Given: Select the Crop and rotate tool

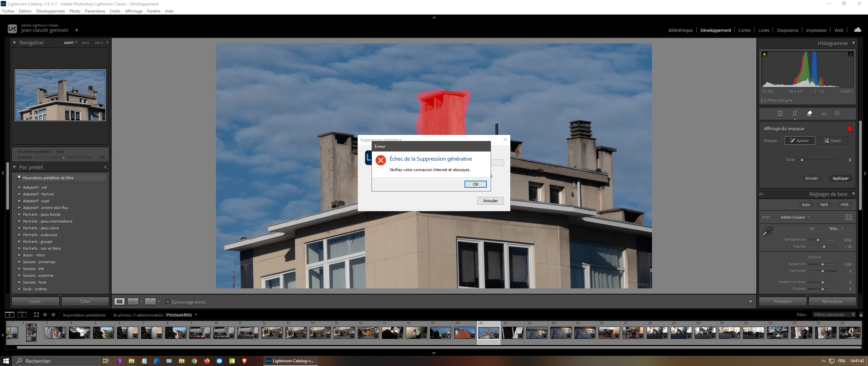Looking at the screenshot, I should (x=795, y=113).
